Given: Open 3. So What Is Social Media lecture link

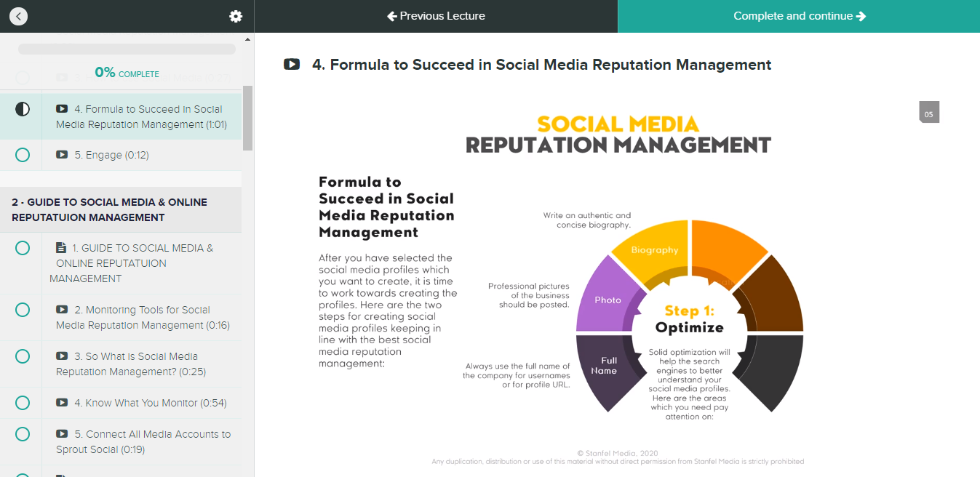Looking at the screenshot, I should click(131, 364).
